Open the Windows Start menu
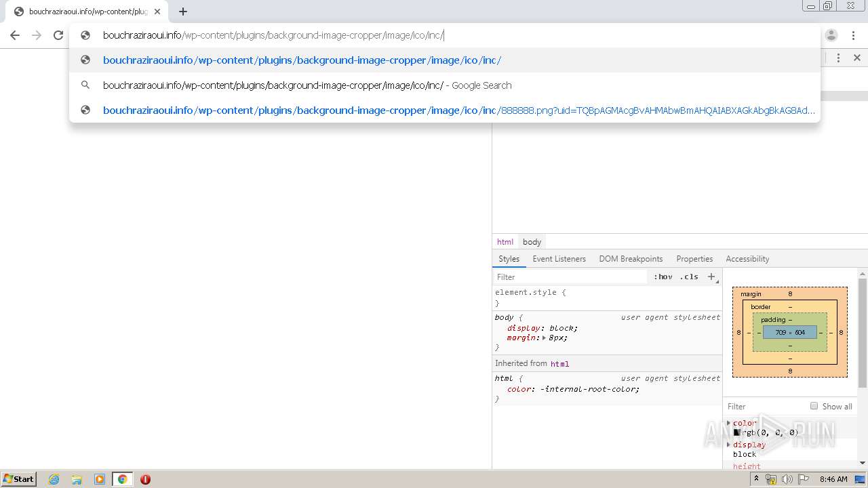Viewport: 868px width, 488px height. point(19,479)
